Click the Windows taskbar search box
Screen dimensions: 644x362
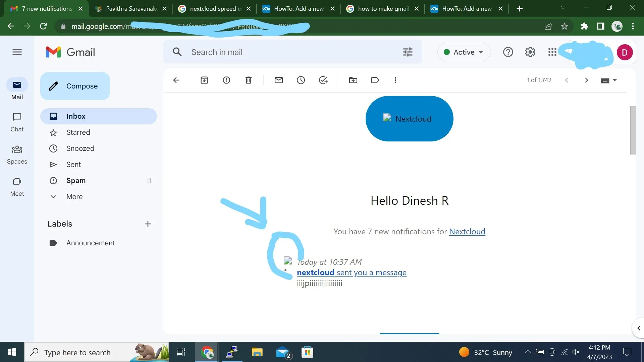pyautogui.click(x=97, y=352)
